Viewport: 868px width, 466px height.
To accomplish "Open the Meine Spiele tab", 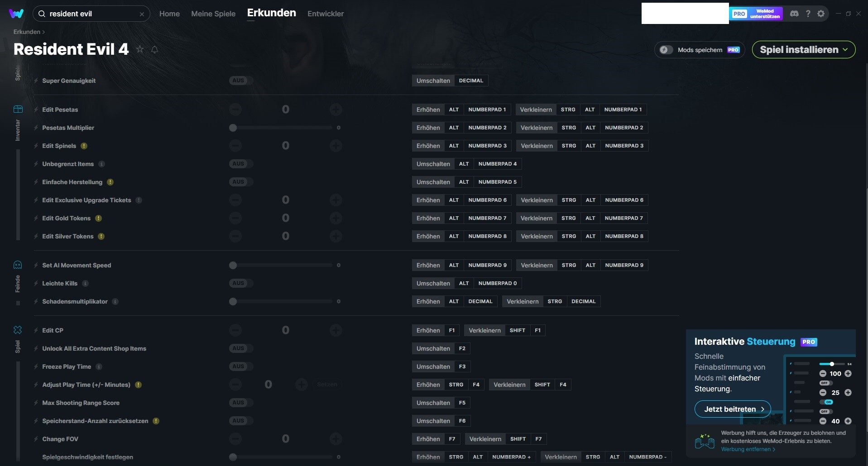I will click(213, 14).
